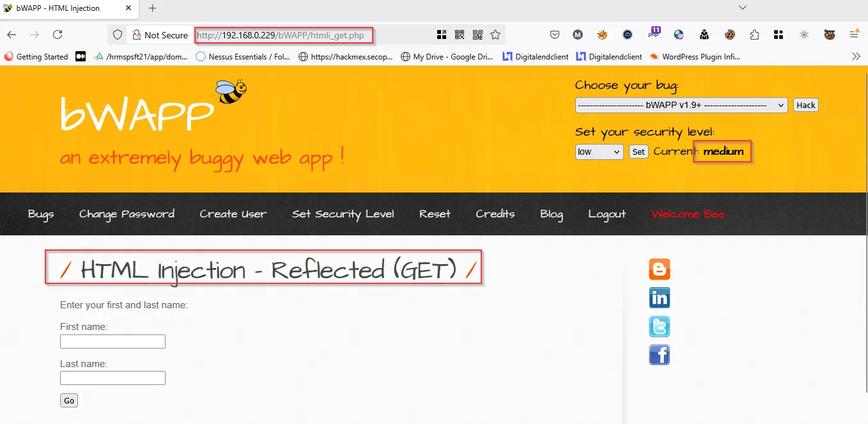Open the security level dropdown showing low
This screenshot has width=868, height=424.
point(598,152)
